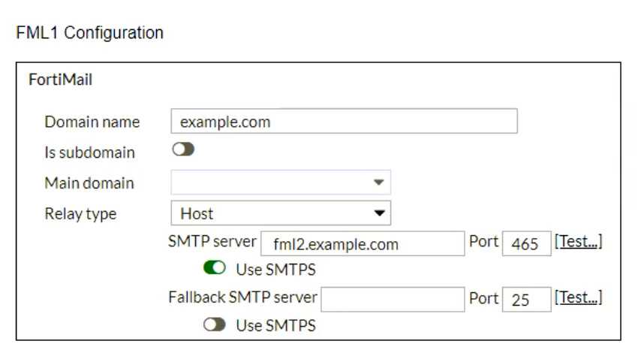Click the "Domain name" label
644x356 pixels.
tap(92, 122)
